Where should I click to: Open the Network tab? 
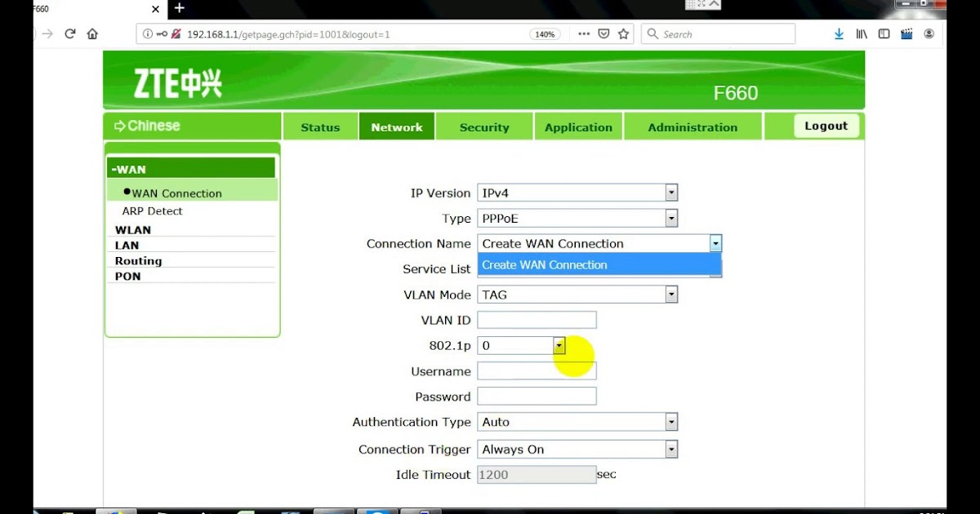pos(397,127)
